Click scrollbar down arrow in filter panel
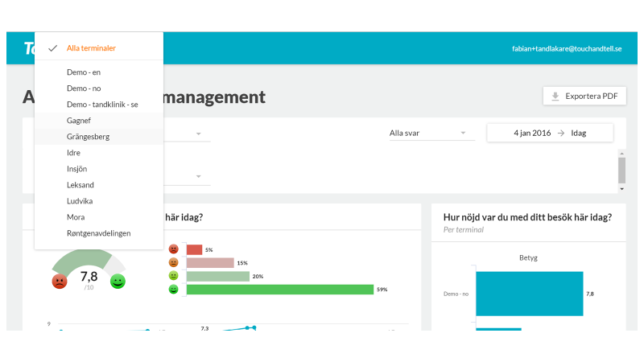Image resolution: width=644 pixels, height=362 pixels. pyautogui.click(x=621, y=189)
